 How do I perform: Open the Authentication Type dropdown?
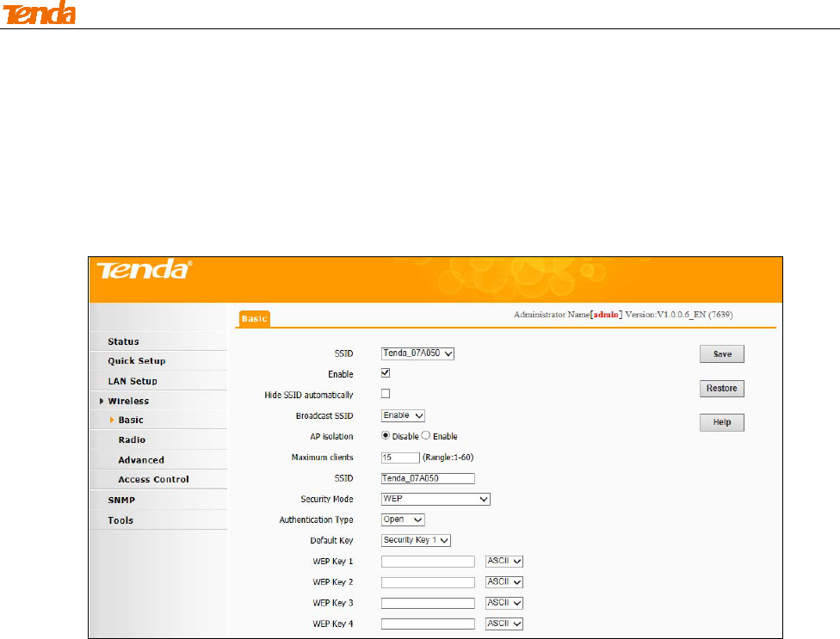[403, 519]
